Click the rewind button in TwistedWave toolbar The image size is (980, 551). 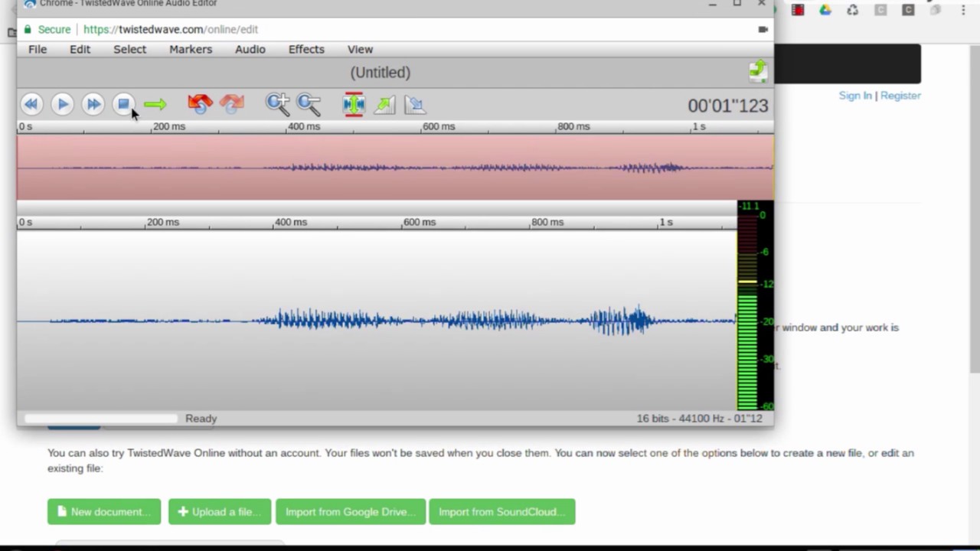31,104
